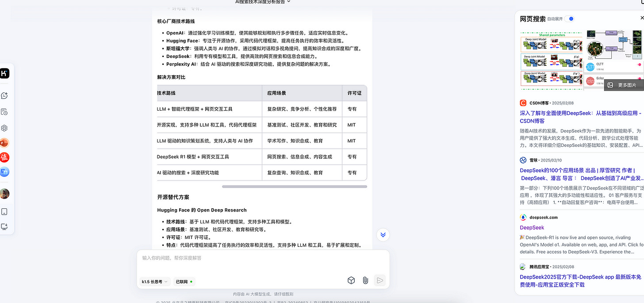Click the 斯坦福大学 bullet line
644x303 pixels.
tap(264, 49)
